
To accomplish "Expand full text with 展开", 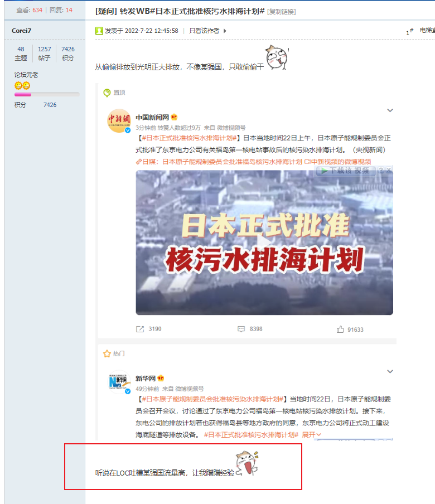I will pos(311,435).
